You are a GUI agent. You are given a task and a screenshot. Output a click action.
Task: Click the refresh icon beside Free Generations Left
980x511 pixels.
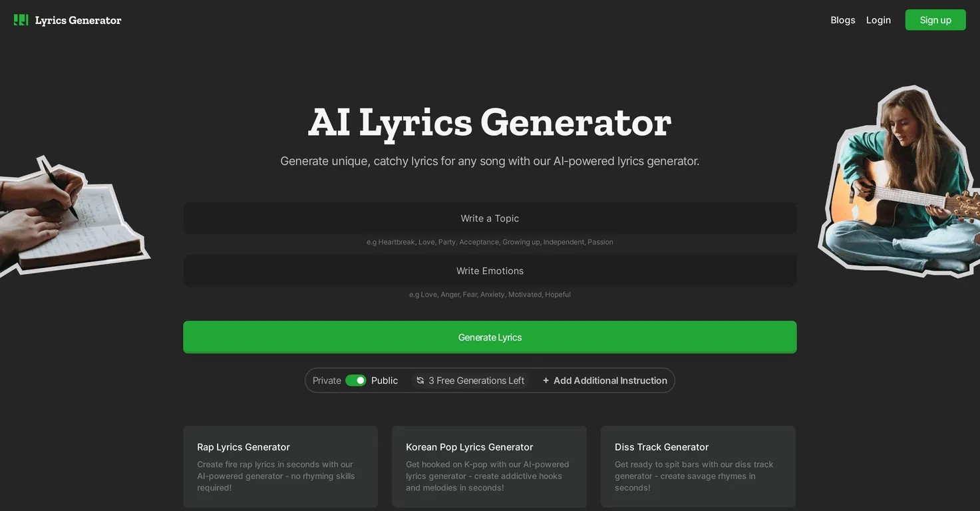[x=420, y=381]
